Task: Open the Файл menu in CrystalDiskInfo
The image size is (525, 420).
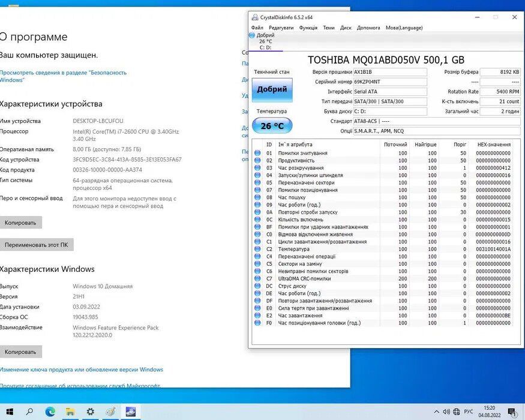Action: tap(257, 28)
